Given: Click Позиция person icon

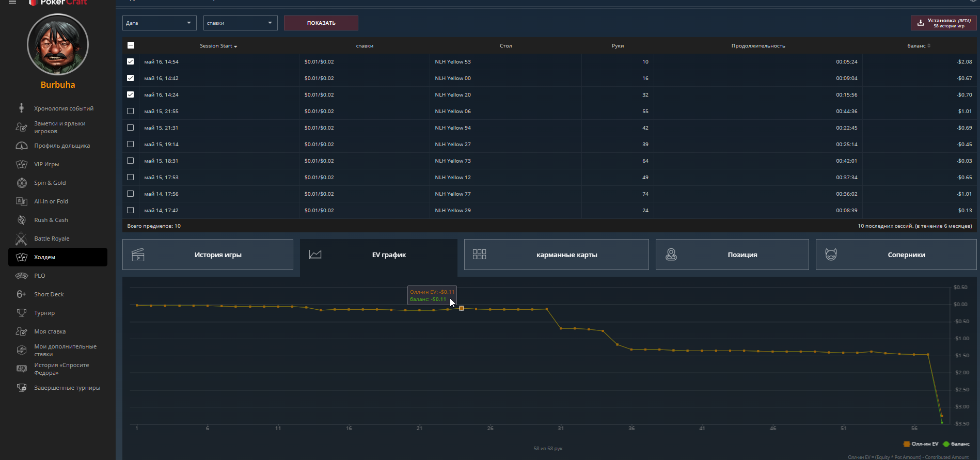Looking at the screenshot, I should (671, 255).
